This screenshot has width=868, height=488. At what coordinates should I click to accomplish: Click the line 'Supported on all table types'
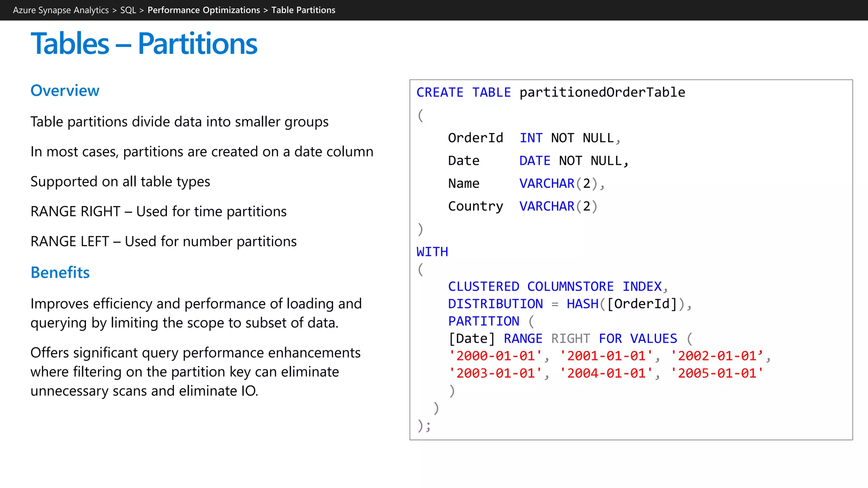(x=120, y=182)
